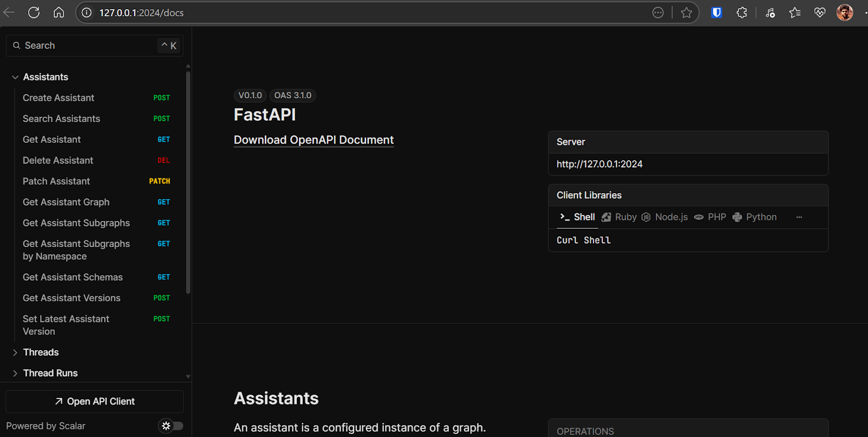Click Download OpenAPI Document link
This screenshot has height=437, width=868.
click(x=314, y=140)
